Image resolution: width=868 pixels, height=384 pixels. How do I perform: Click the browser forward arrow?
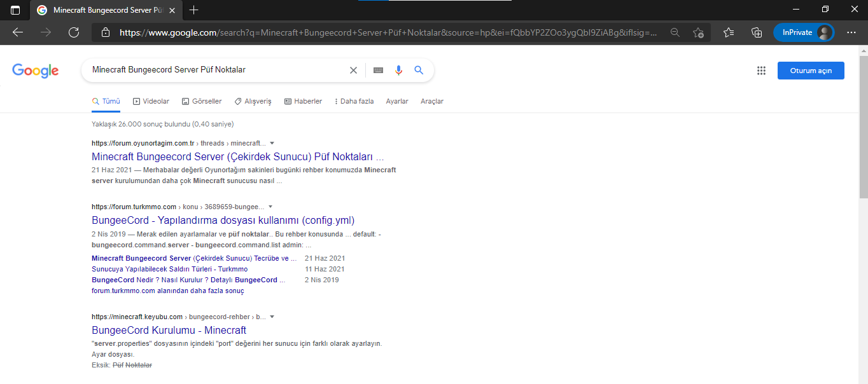pyautogui.click(x=46, y=32)
